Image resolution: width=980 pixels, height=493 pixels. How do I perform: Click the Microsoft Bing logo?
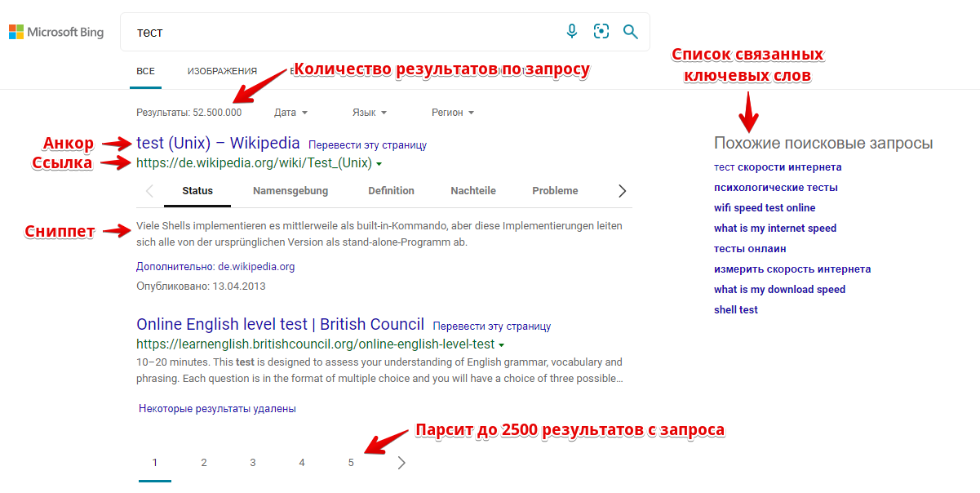pos(56,32)
